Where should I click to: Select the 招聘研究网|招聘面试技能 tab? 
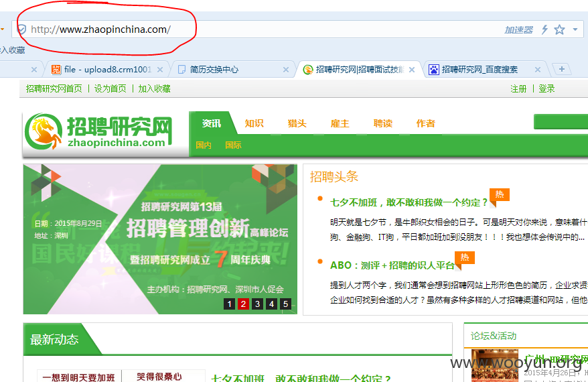click(x=359, y=70)
